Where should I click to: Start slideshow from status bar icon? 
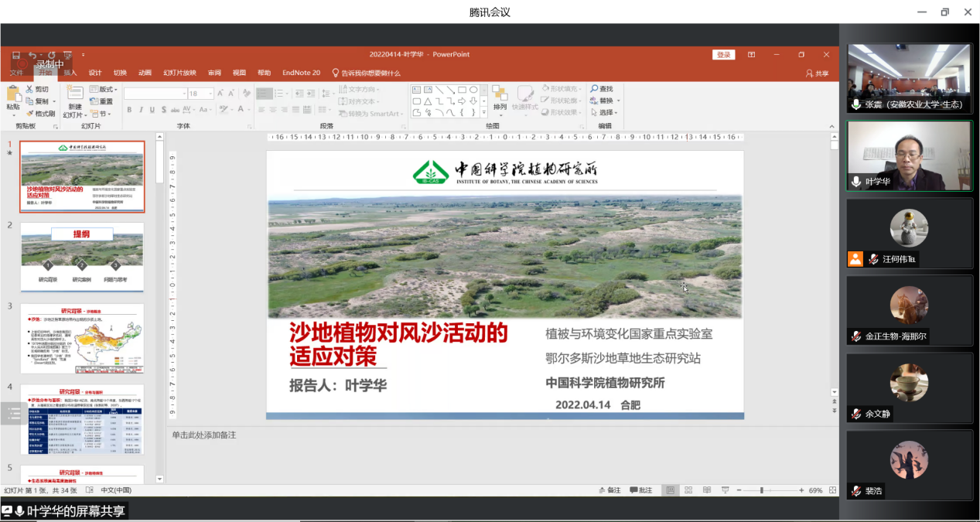(x=726, y=490)
